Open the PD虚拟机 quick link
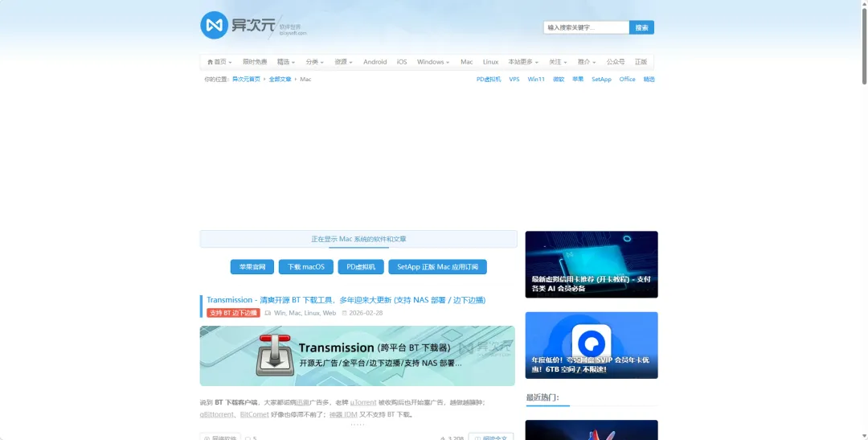Image resolution: width=868 pixels, height=440 pixels. [489, 80]
